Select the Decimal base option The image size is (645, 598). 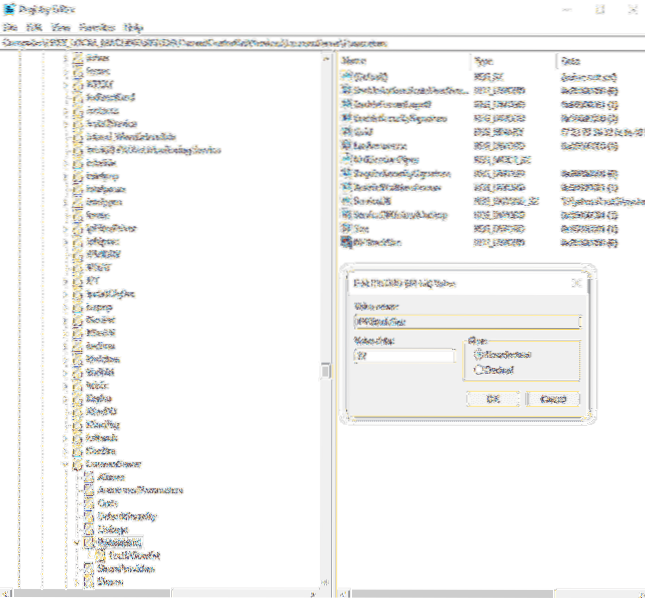(x=478, y=369)
